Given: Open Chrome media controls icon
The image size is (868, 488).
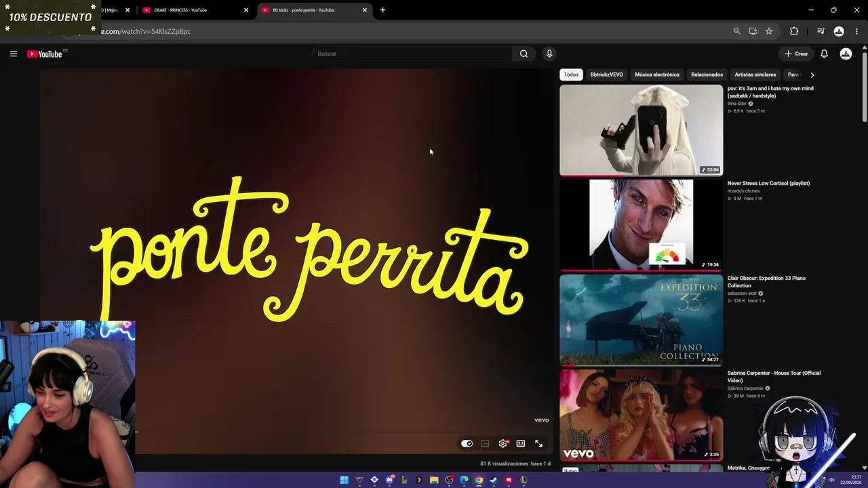Looking at the screenshot, I should tap(821, 31).
